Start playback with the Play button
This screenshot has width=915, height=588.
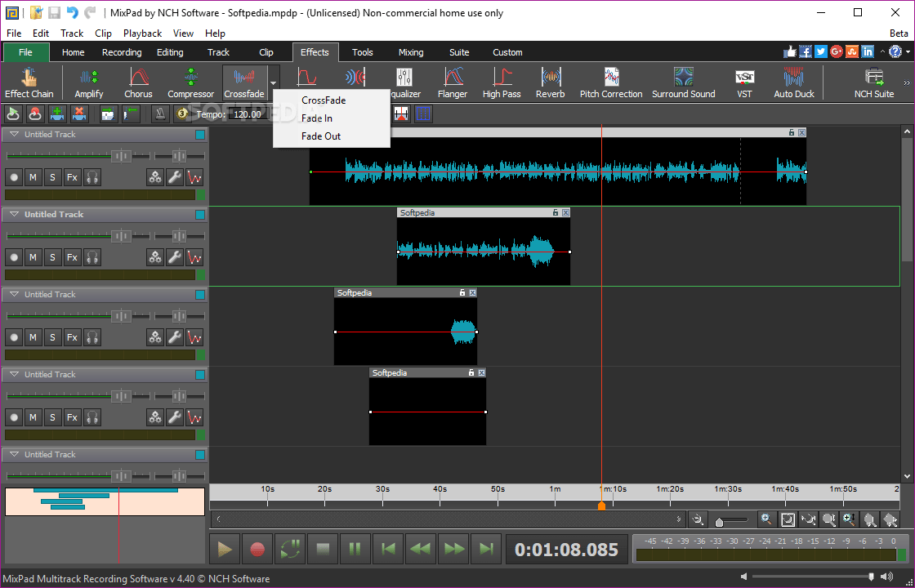[225, 549]
